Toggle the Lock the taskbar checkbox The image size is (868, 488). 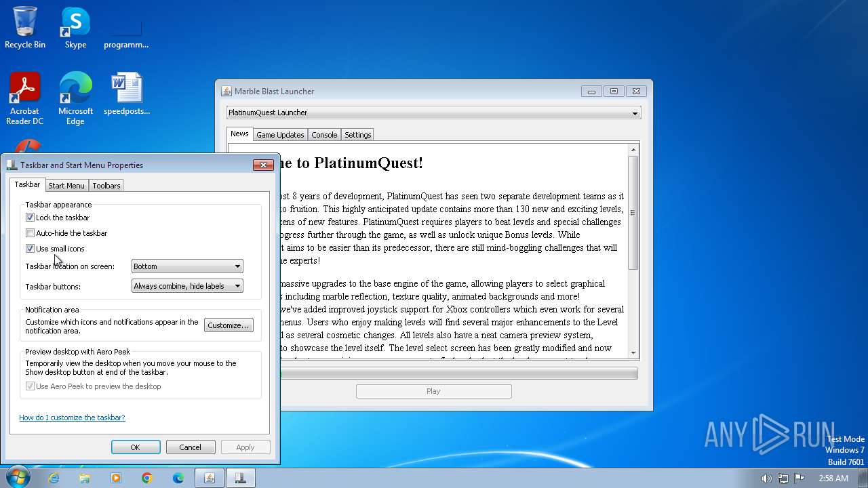[x=30, y=218]
